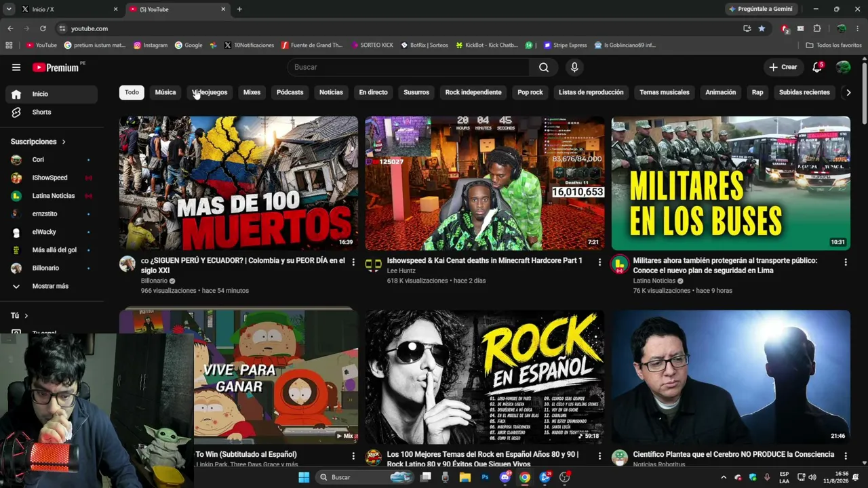The width and height of the screenshot is (868, 488).
Task: Click the Chrome icon in the taskbar
Action: (x=524, y=477)
